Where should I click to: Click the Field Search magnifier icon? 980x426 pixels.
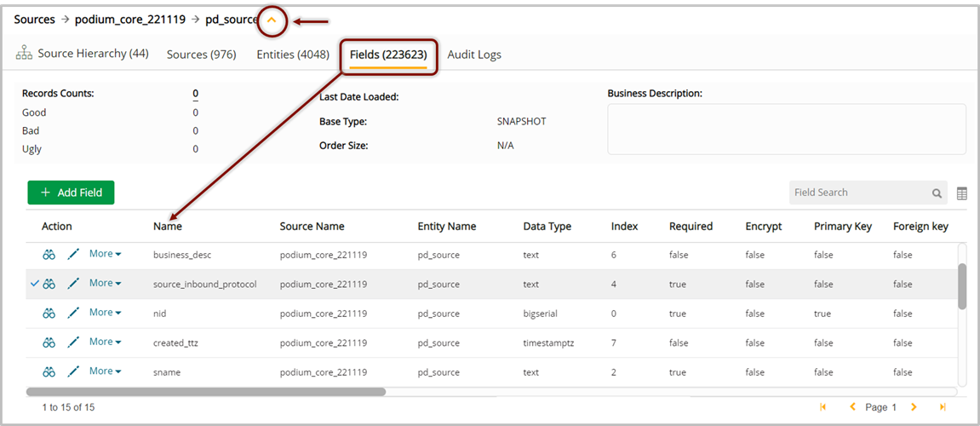[937, 193]
